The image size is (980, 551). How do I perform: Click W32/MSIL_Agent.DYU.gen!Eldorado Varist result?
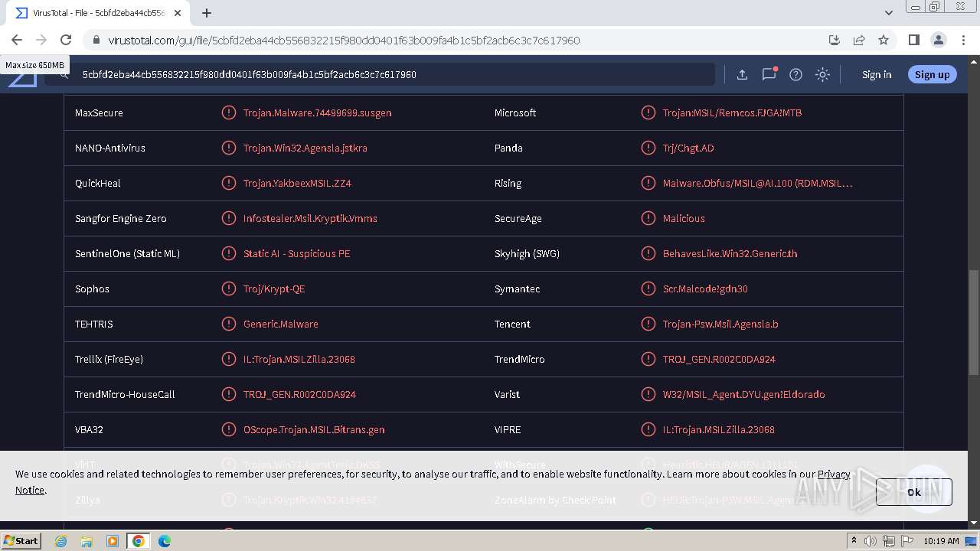[743, 394]
